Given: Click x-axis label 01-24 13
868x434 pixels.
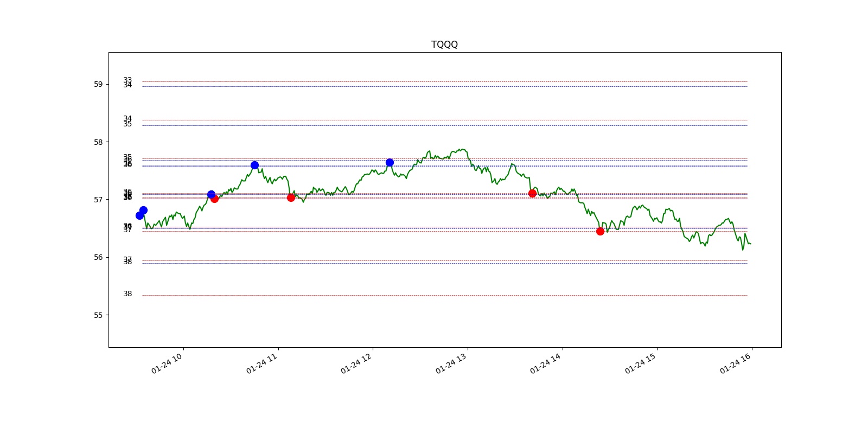Looking at the screenshot, I should [x=451, y=363].
